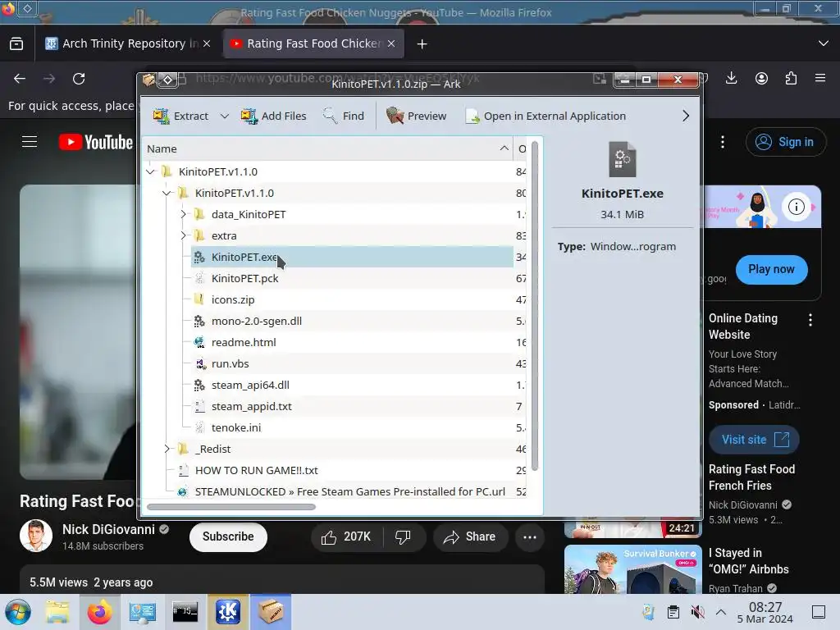Collapse the nested KinitoPET.v1.1.0 folder
Image resolution: width=840 pixels, height=630 pixels.
pyautogui.click(x=167, y=194)
